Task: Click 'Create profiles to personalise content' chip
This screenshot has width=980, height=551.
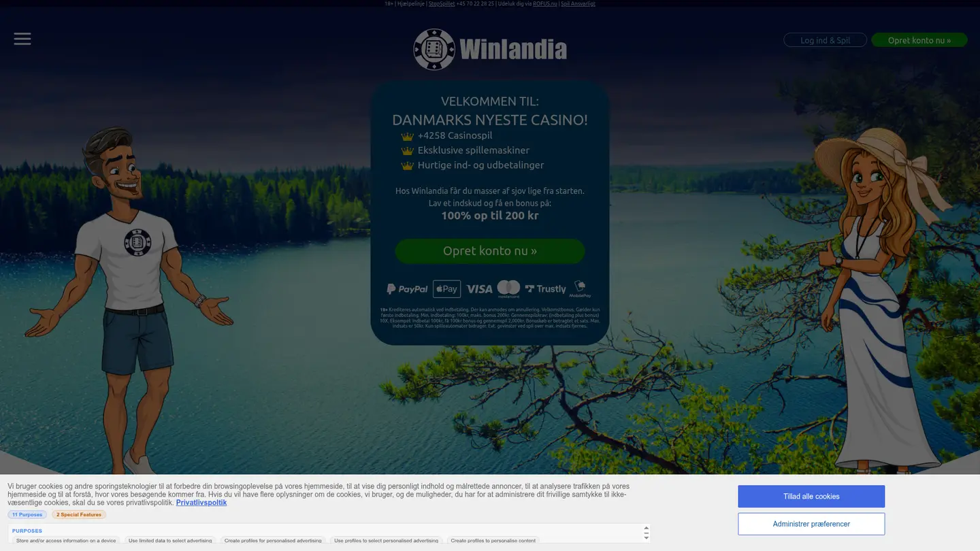Action: (493, 540)
